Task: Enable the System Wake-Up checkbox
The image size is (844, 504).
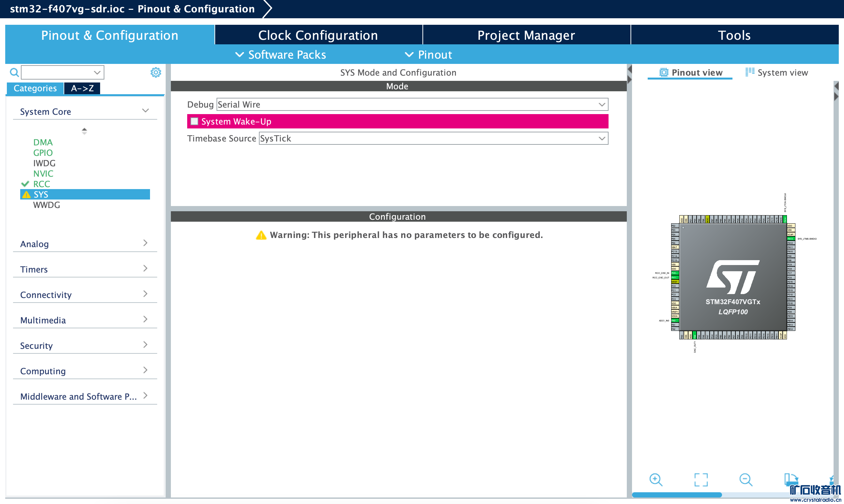Action: tap(194, 121)
